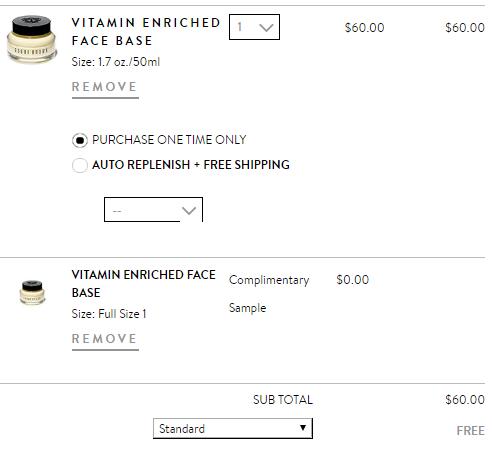492x452 pixels.
Task: Click the Purchase One Time Only label text
Action: tap(169, 140)
